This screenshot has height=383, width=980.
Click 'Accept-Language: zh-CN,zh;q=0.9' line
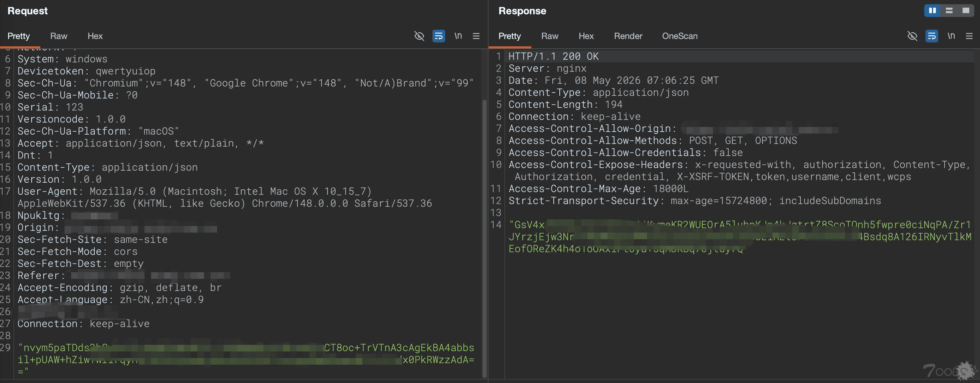tap(110, 300)
